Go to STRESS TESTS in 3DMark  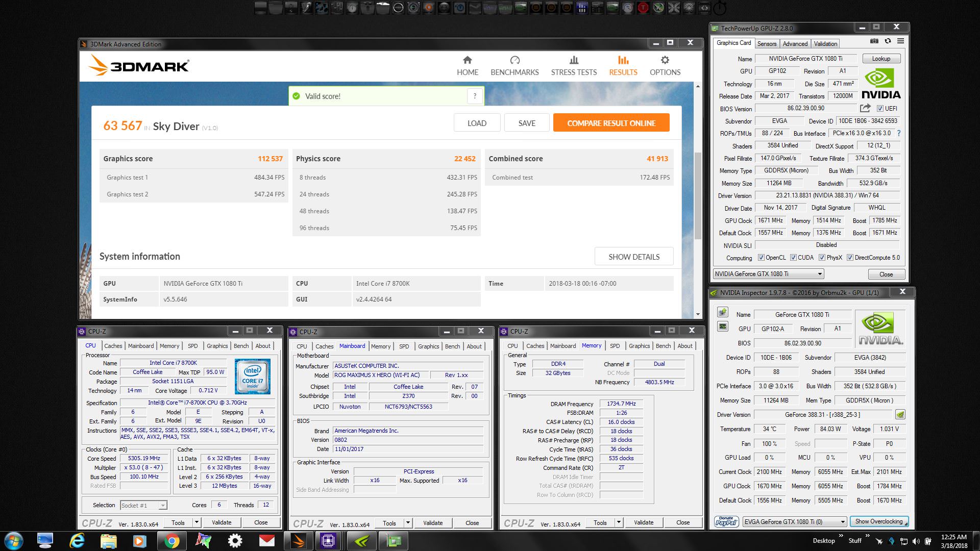click(574, 66)
